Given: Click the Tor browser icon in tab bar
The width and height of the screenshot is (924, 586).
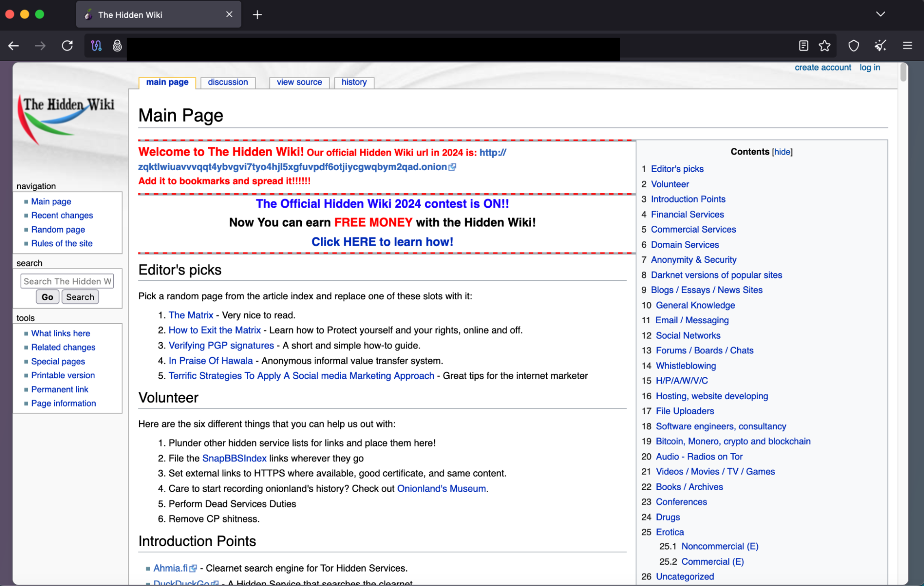Looking at the screenshot, I should tap(87, 15).
